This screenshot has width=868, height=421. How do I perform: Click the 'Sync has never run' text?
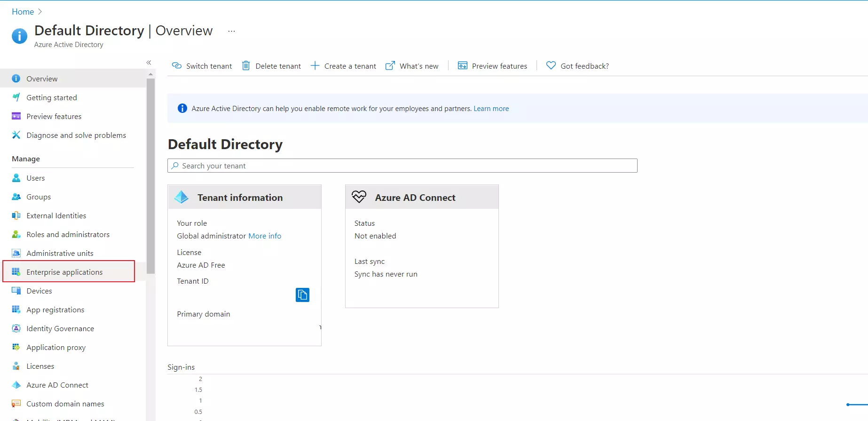pos(386,274)
